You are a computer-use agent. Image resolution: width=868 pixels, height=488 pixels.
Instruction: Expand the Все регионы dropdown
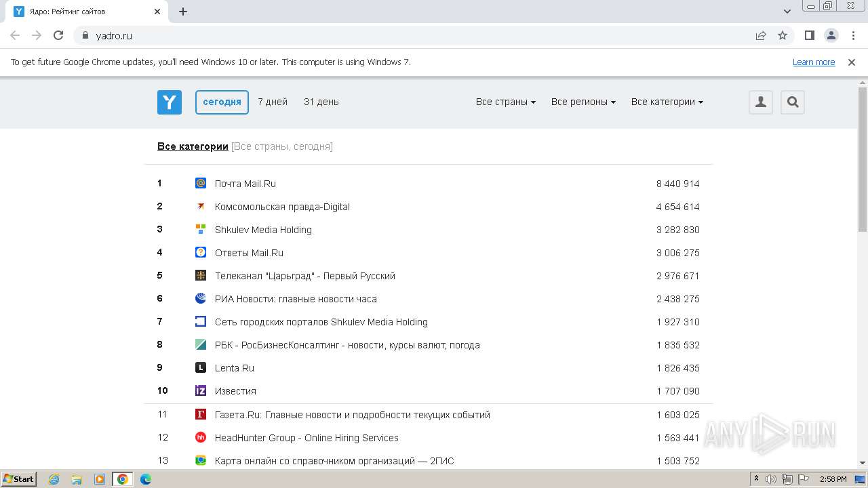tap(583, 102)
